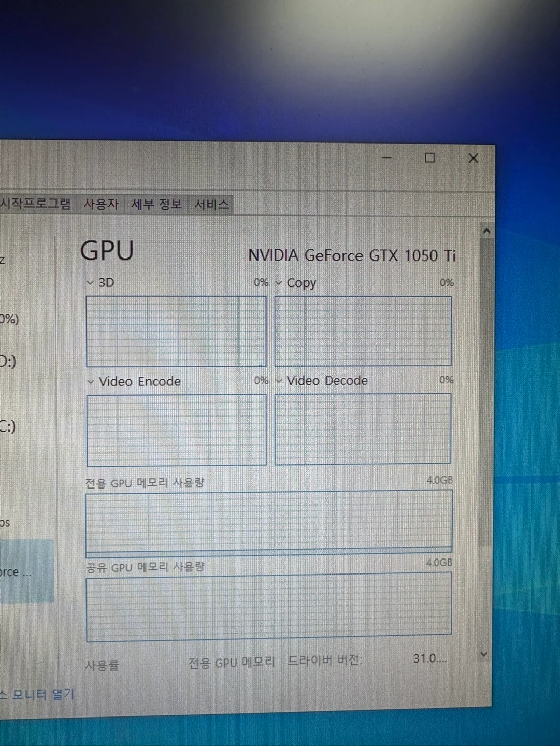560x746 pixels.
Task: Click the 공유 GPU 메모리 사용량 label
Action: [x=145, y=567]
